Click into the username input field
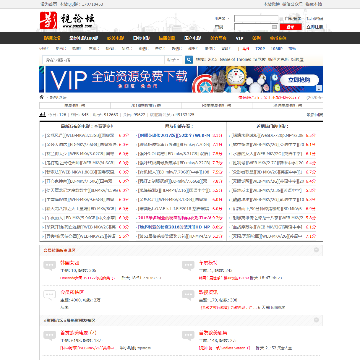 (x=256, y=19)
